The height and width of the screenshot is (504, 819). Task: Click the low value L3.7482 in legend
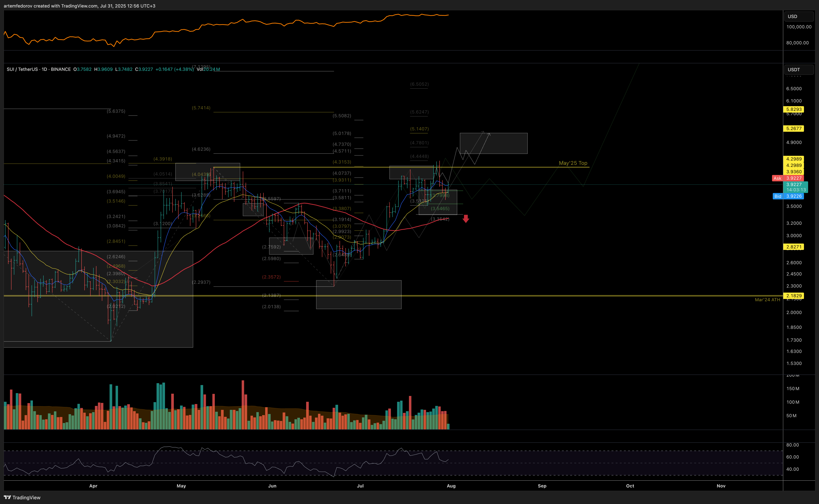[124, 69]
